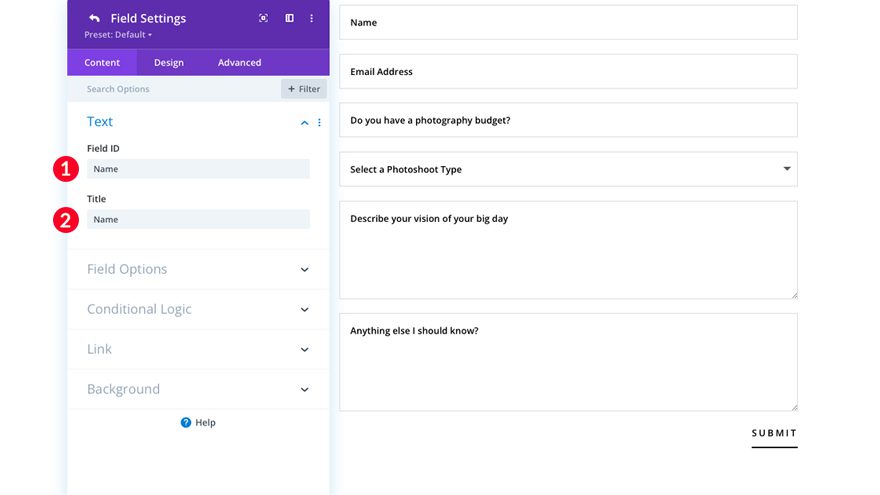Screen dimensions: 880x495
Task: Click the Filter button
Action: 304,89
